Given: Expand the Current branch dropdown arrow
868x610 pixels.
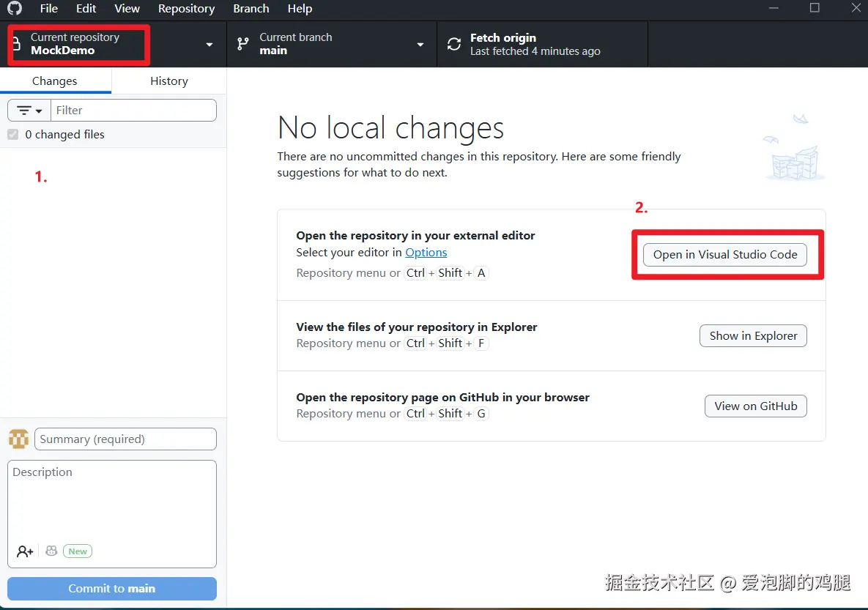Looking at the screenshot, I should [x=420, y=44].
